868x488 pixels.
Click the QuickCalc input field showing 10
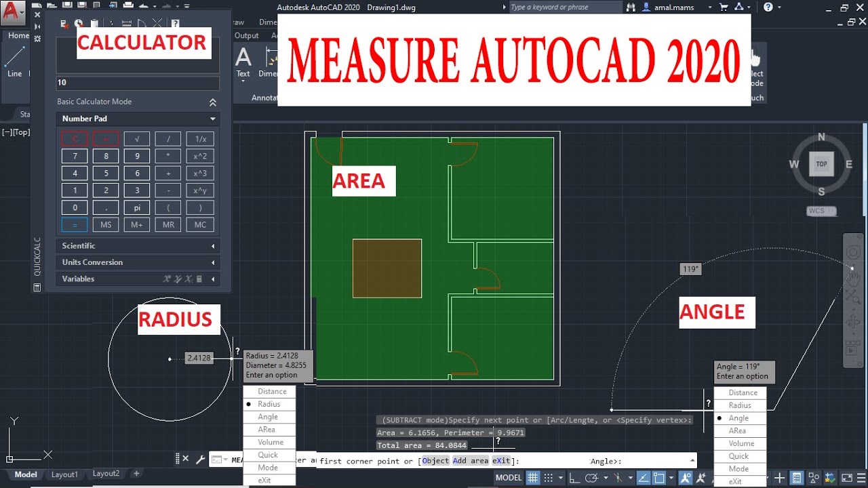[x=138, y=83]
